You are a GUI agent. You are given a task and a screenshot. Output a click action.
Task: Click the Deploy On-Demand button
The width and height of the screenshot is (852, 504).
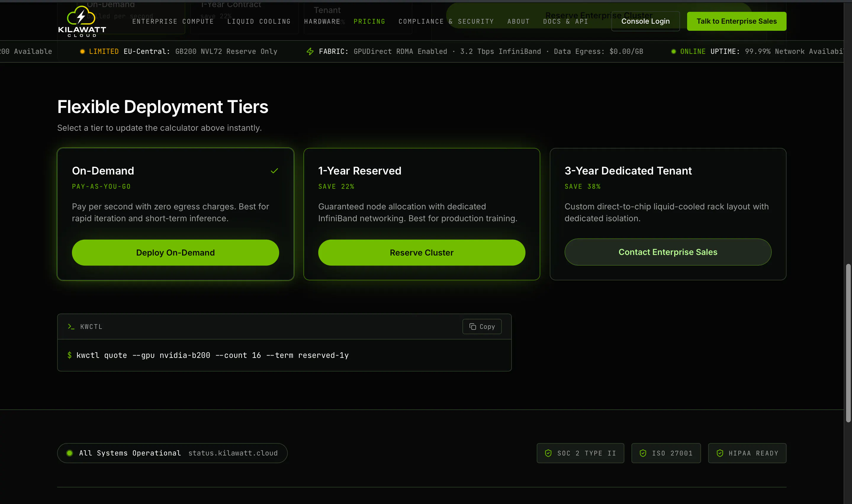click(175, 253)
